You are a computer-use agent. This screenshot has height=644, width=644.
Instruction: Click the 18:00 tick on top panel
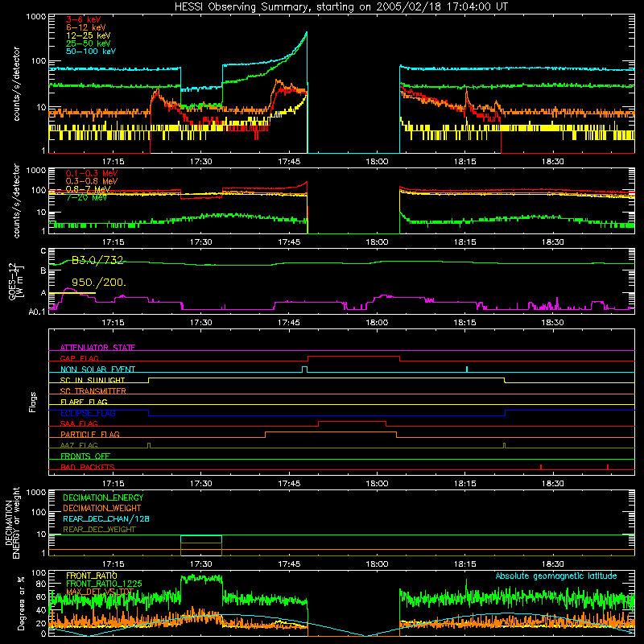(377, 162)
